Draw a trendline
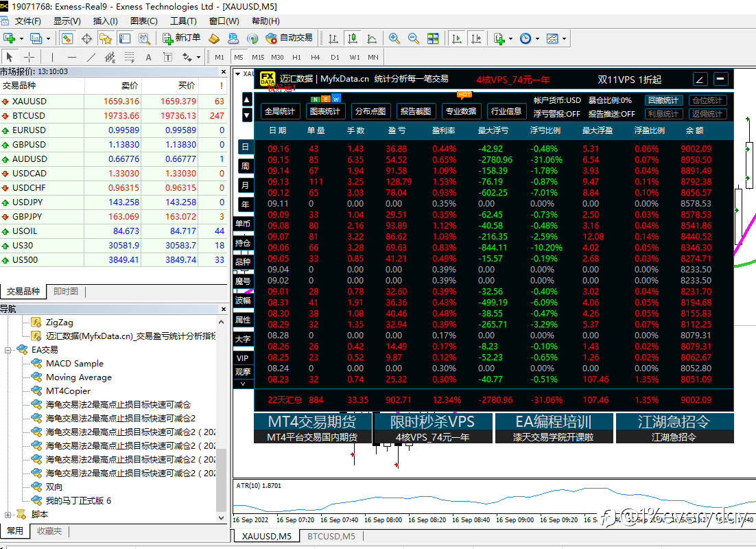 (x=91, y=57)
